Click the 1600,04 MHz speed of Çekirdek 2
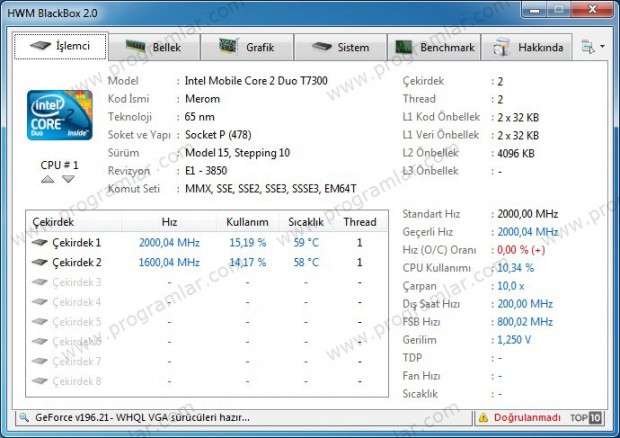 169,262
